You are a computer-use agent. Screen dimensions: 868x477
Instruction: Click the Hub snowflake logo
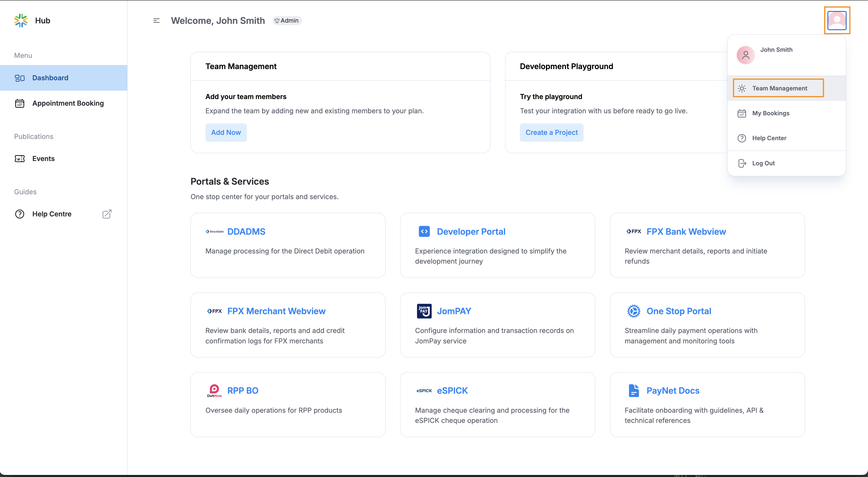[x=21, y=21]
